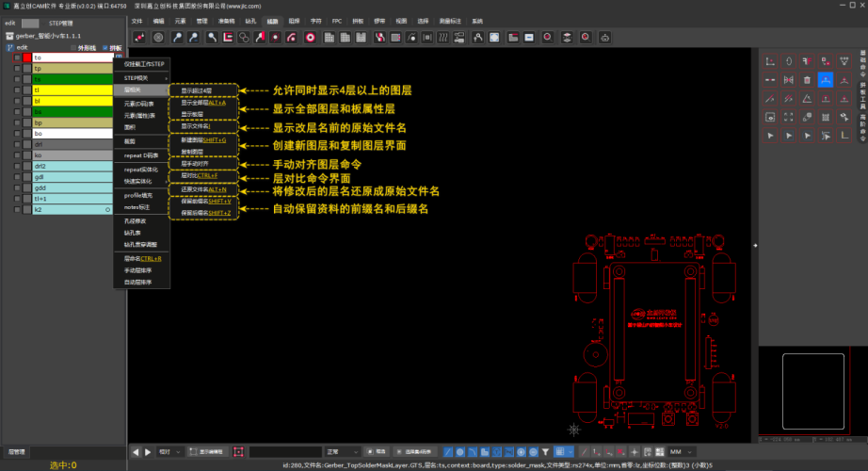Tick the checkbox for layer 'bl'
Viewport: 868px width, 471px height.
(x=17, y=101)
